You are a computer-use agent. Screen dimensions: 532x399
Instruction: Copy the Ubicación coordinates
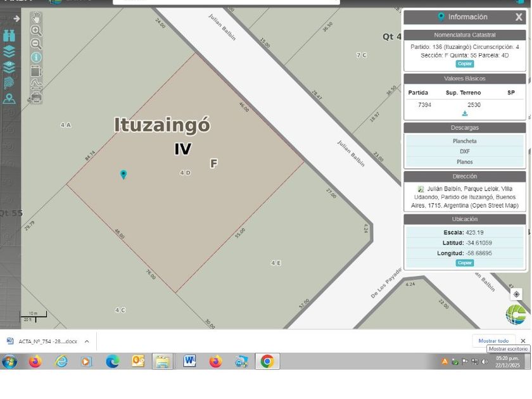[464, 263]
